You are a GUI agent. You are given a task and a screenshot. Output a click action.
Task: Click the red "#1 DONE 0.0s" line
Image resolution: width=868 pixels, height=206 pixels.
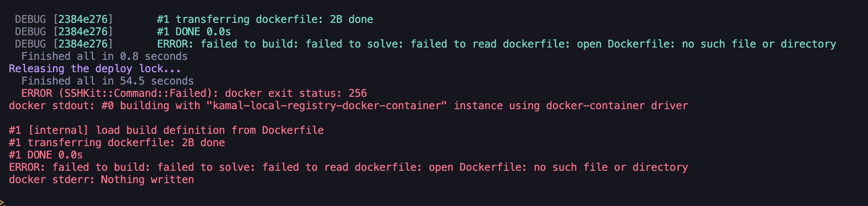45,155
